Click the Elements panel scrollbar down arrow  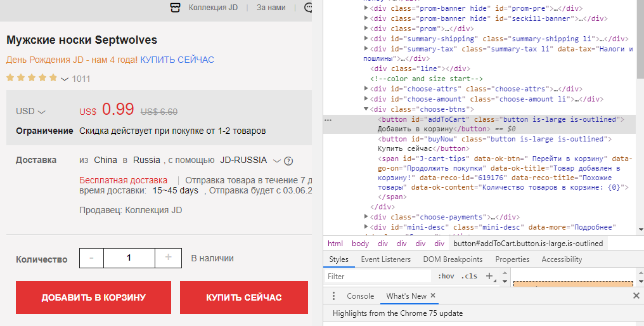point(640,230)
